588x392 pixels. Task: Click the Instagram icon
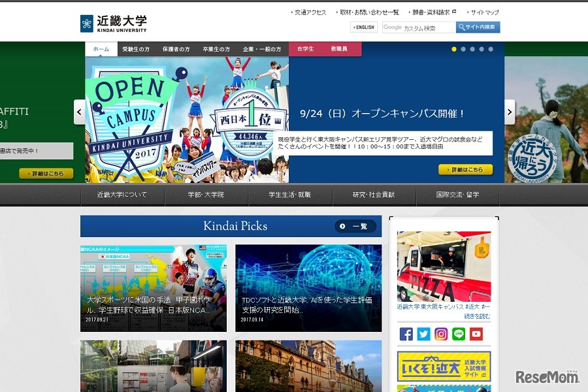442,334
